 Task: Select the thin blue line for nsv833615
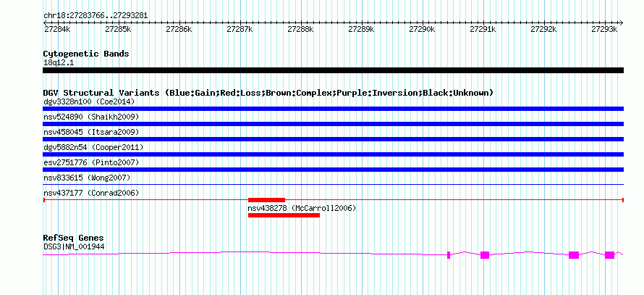tap(333, 185)
